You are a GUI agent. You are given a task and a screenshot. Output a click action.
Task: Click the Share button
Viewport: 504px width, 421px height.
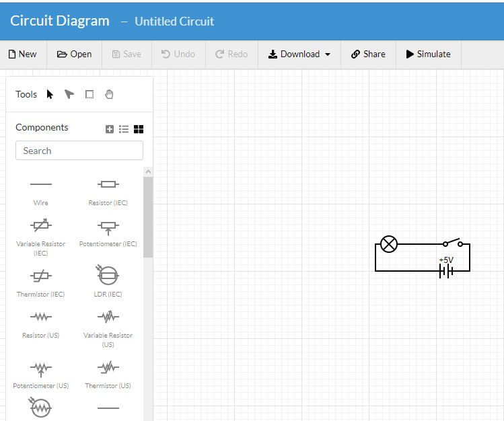pos(368,54)
